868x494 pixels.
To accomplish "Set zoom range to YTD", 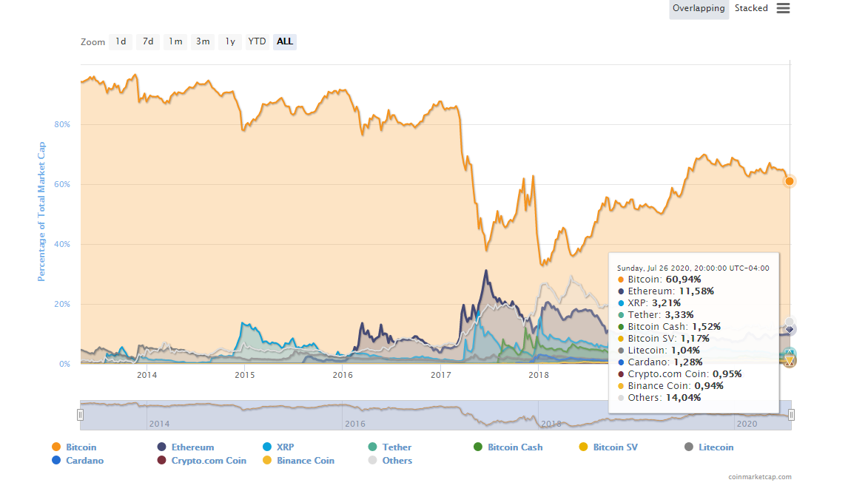I will [x=257, y=41].
